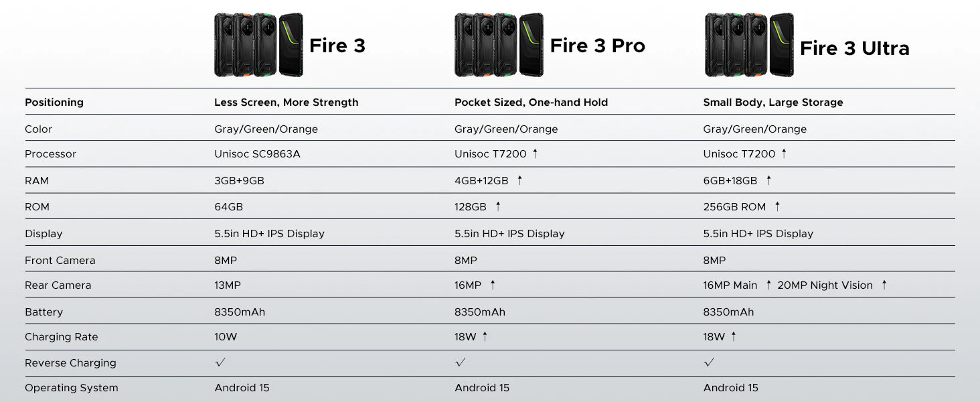Viewport: 980px width, 402px height.
Task: Select the Fire 3 Ultra model title
Action: pyautogui.click(x=854, y=48)
